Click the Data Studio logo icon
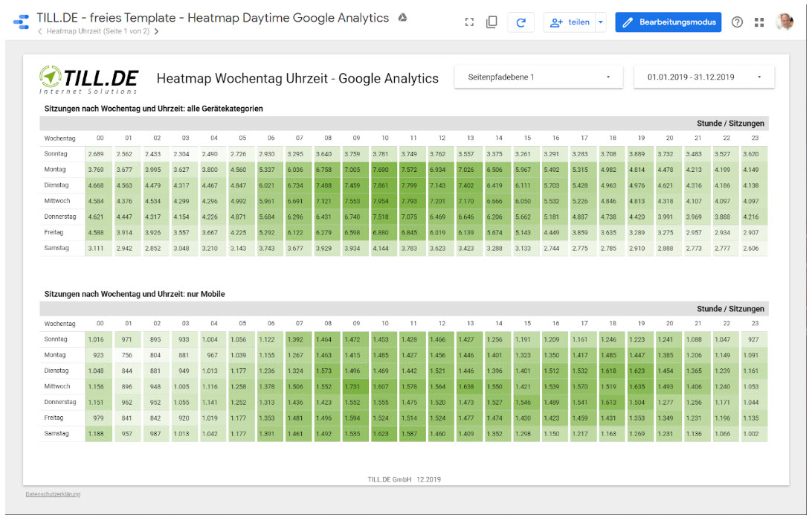Image resolution: width=812 pixels, height=521 pixels. click(x=22, y=22)
